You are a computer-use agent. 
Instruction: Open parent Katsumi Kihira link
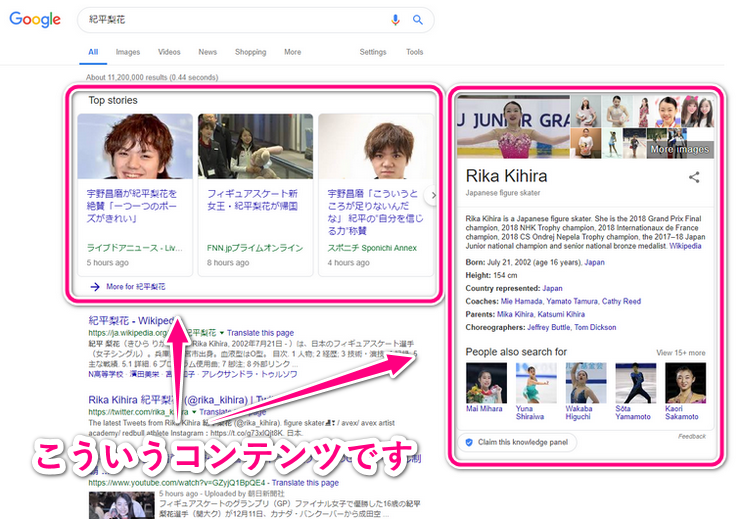[561, 314]
